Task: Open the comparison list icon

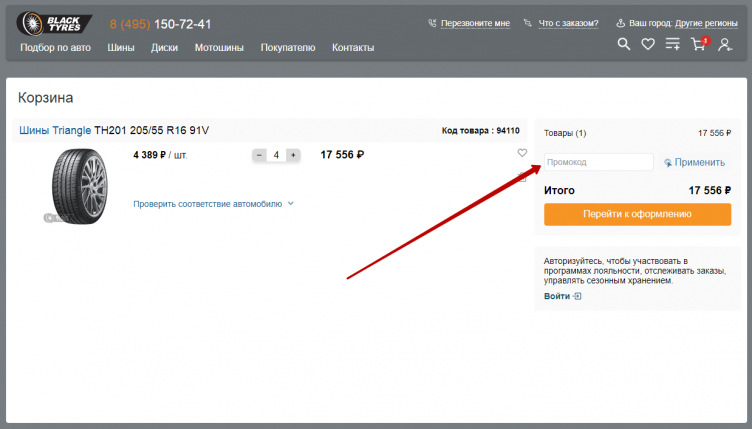Action: [x=672, y=45]
